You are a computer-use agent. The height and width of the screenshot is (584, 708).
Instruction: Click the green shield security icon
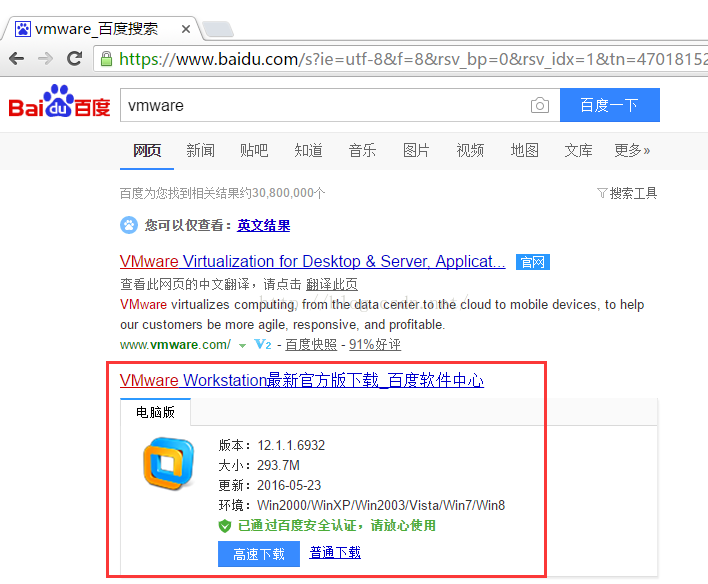point(224,526)
